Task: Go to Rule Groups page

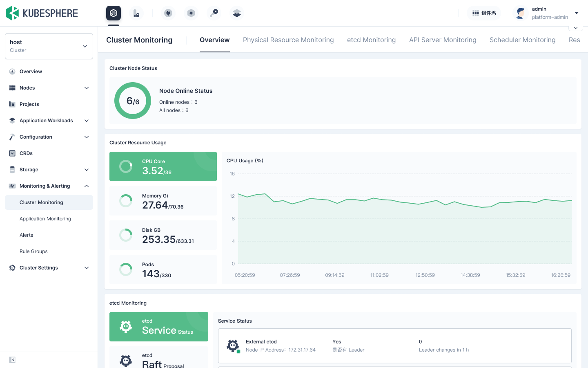Action: (x=33, y=251)
